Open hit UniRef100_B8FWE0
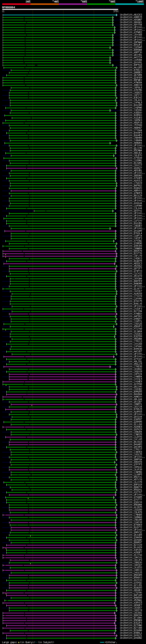The height and width of the screenshot is (644, 146). coord(131,80)
